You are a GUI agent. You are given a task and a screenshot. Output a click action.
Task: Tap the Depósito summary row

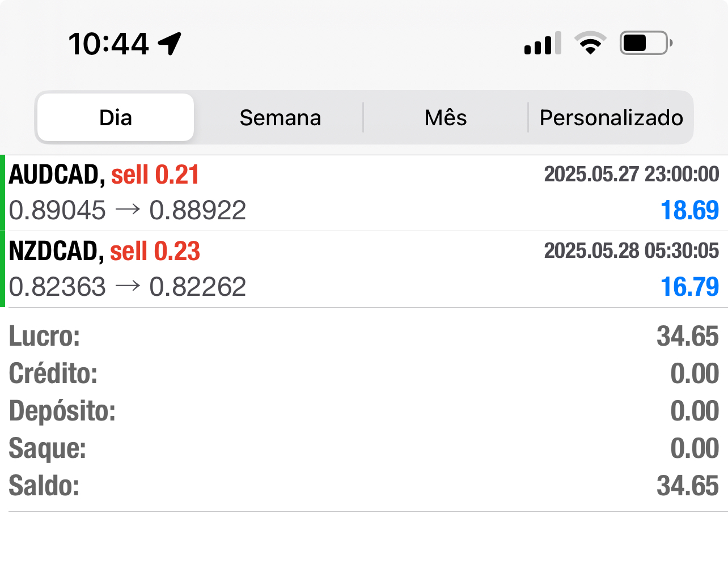click(363, 411)
